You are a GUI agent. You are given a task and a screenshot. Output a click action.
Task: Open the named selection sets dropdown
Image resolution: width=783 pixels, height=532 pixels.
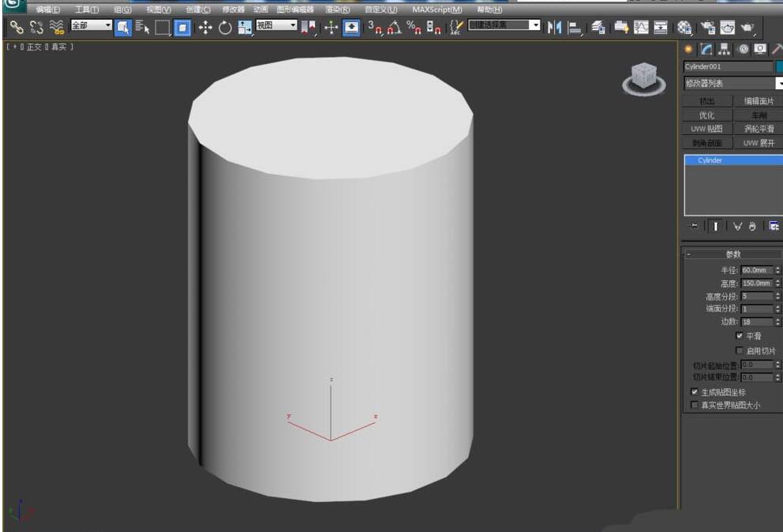(x=504, y=24)
